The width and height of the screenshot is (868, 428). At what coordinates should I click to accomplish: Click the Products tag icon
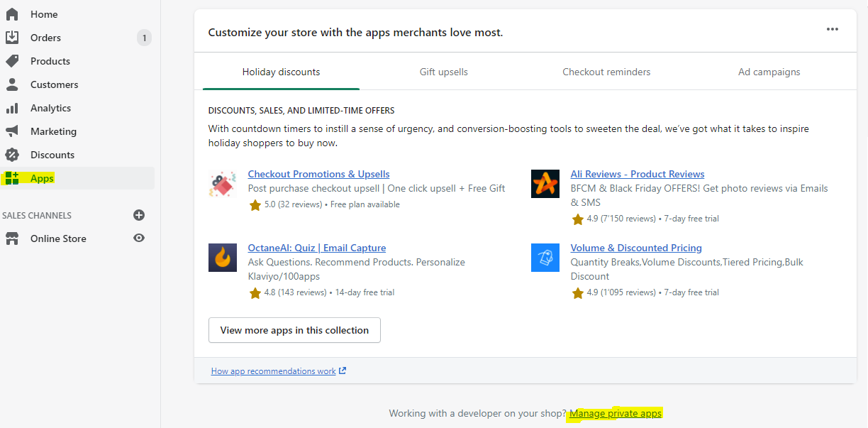[12, 61]
